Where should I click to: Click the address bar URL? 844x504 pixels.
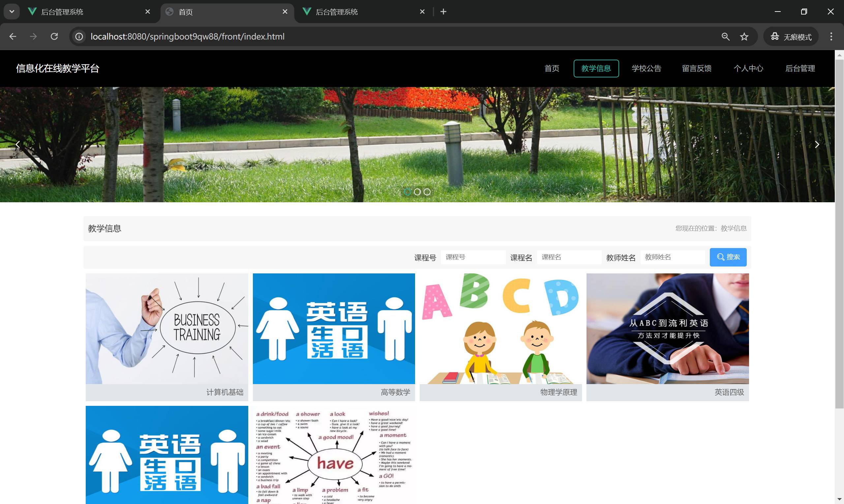[187, 36]
